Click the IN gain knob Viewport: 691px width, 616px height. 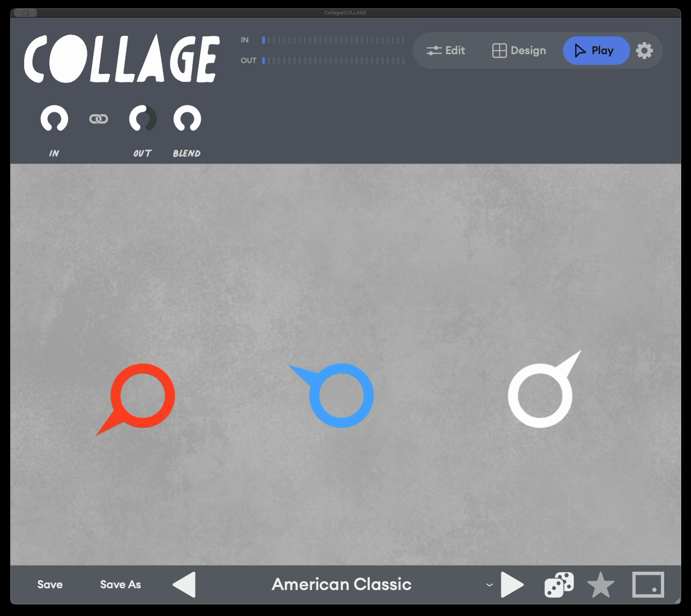54,119
